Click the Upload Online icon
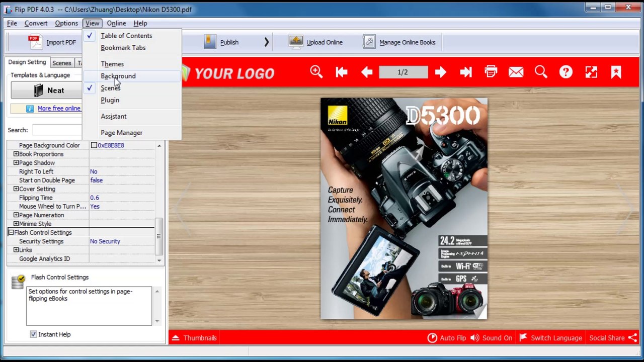644x362 pixels. [x=296, y=42]
